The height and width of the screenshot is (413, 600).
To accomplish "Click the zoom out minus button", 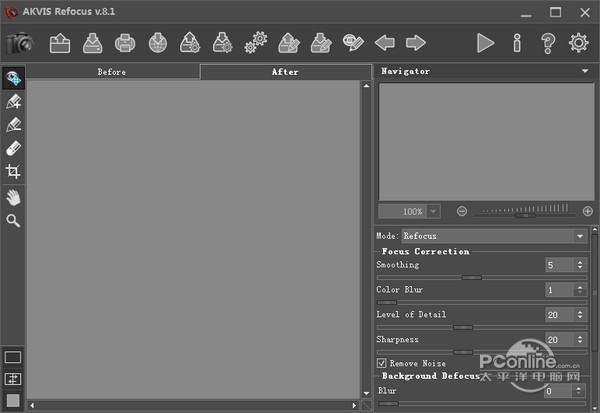I will [462, 211].
